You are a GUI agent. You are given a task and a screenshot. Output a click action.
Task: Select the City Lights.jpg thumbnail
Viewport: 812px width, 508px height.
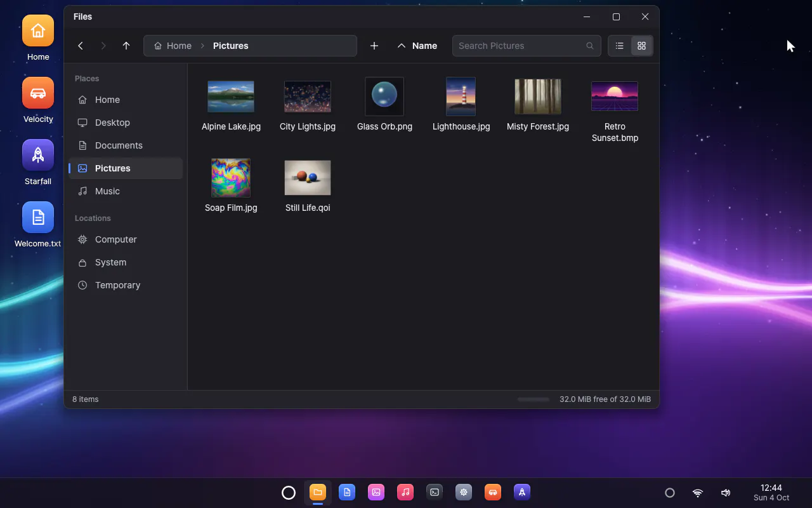coord(308,97)
